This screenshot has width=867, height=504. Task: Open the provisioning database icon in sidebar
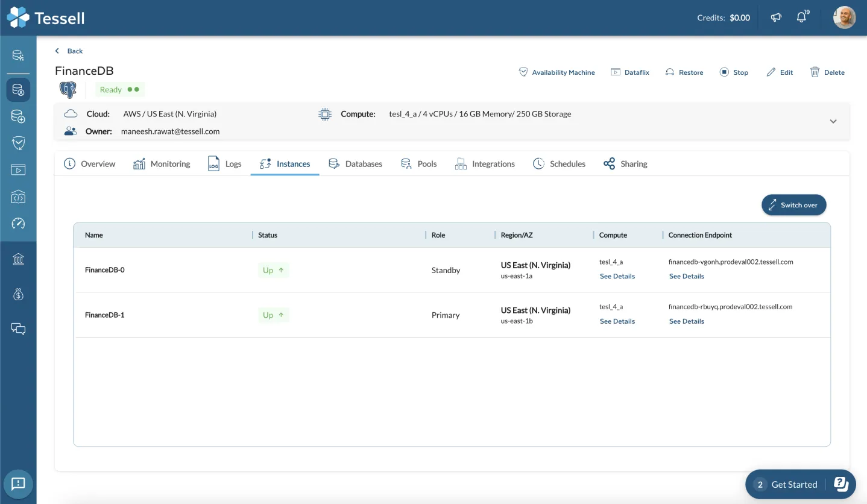click(18, 116)
